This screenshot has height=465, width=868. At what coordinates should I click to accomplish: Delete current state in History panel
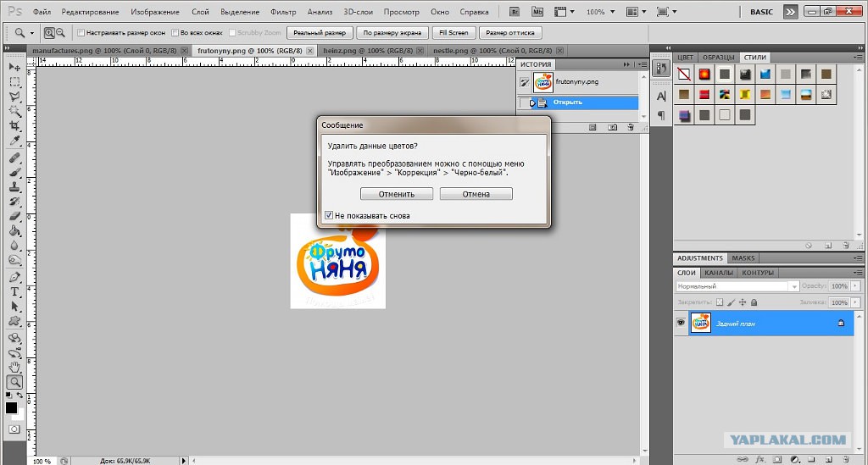(x=631, y=128)
